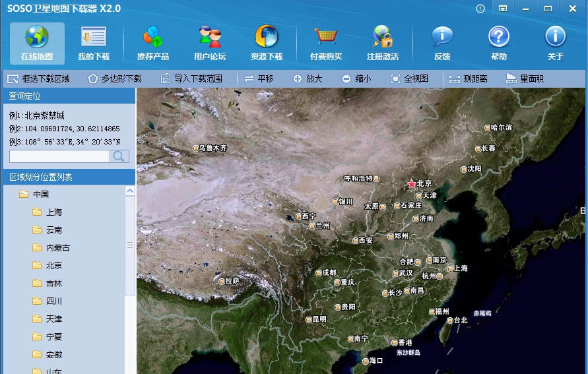Screen dimensions: 588x374
Task: Click the 香港 city marker on map
Action: (x=394, y=342)
